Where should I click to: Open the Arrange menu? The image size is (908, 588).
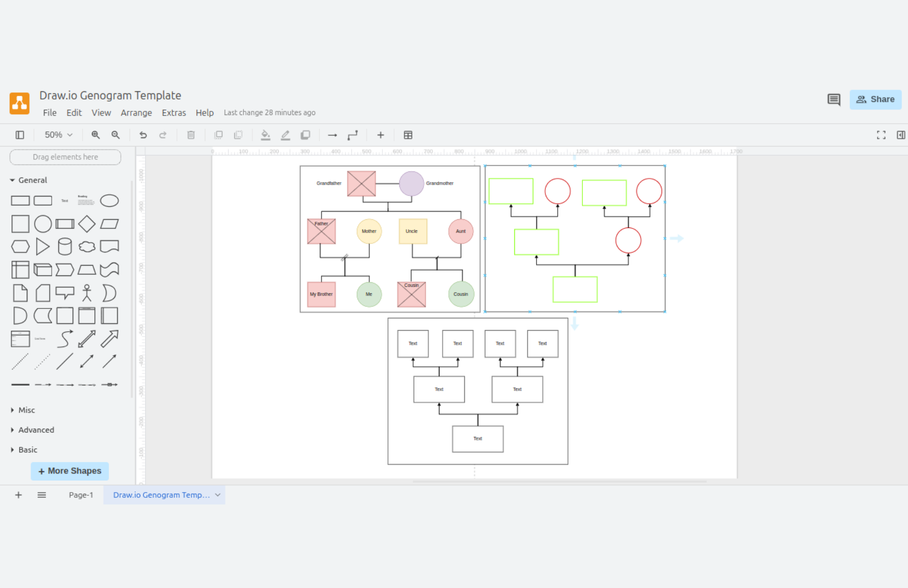pyautogui.click(x=136, y=112)
